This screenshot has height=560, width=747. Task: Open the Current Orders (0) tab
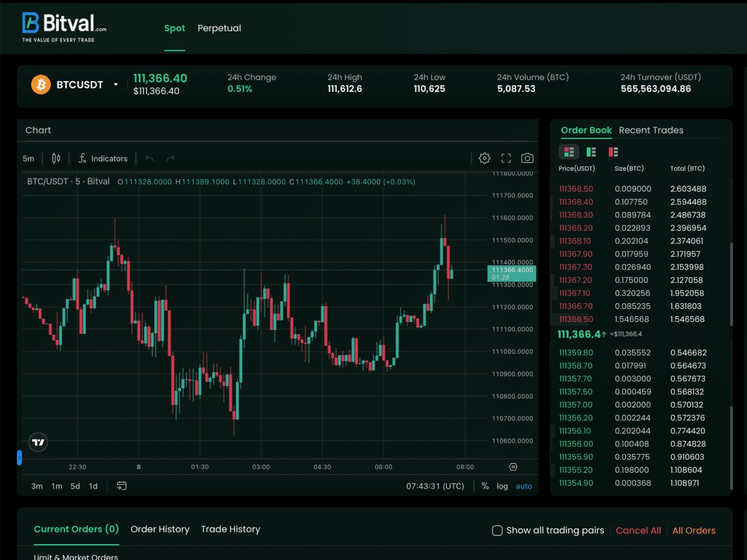tap(77, 529)
